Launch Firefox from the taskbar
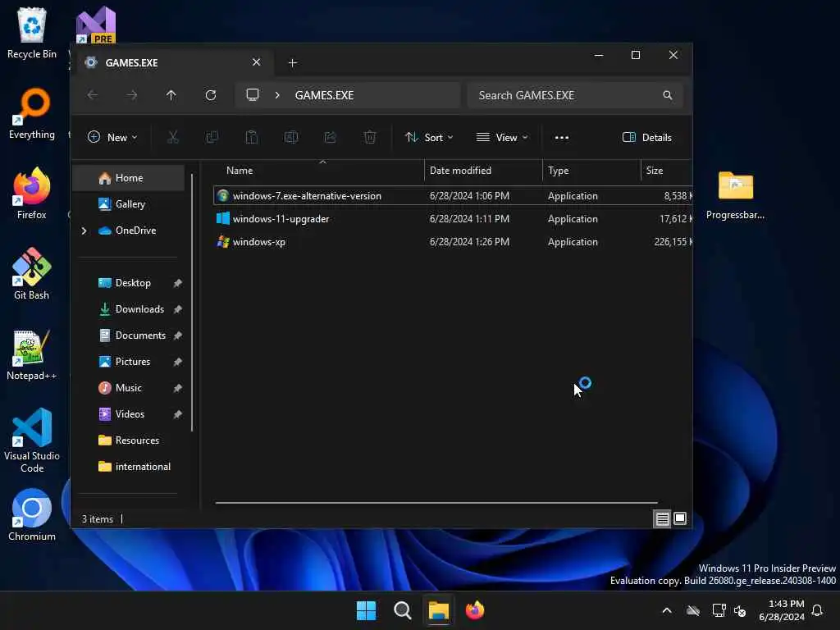Screen dimensions: 840x630 coord(475,610)
